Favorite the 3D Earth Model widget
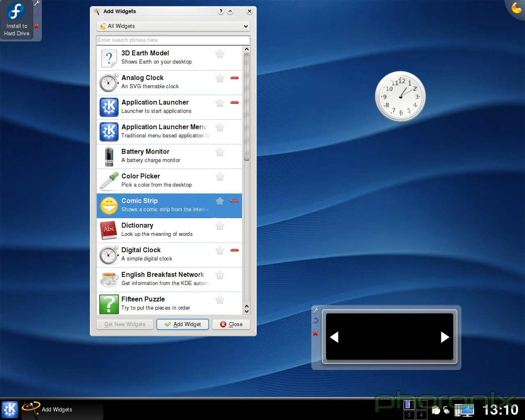 pos(220,53)
